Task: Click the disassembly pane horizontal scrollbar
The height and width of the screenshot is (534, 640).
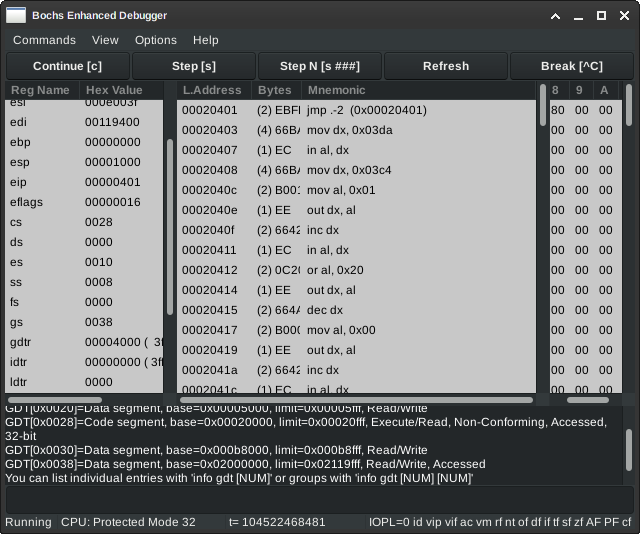Action: tap(356, 400)
